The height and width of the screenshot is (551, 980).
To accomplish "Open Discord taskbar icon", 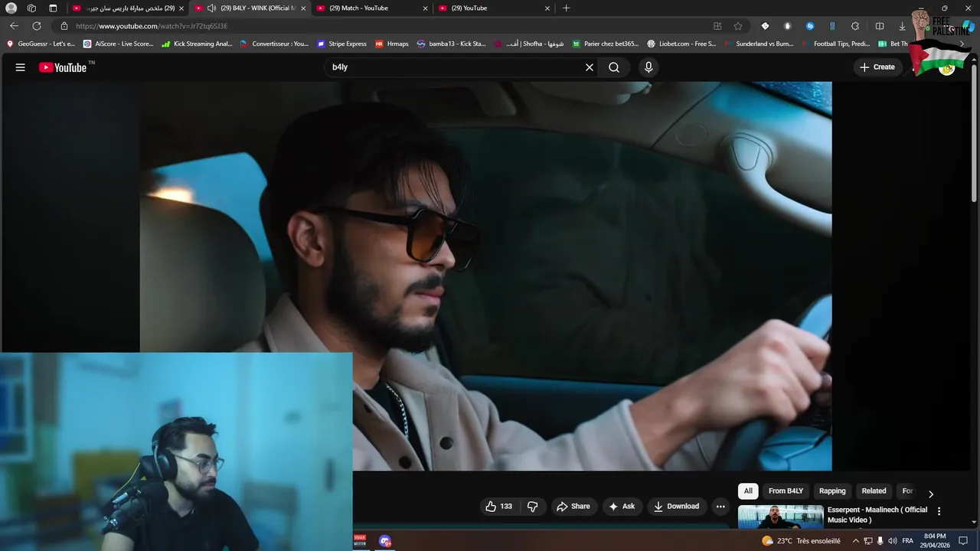I will (385, 541).
